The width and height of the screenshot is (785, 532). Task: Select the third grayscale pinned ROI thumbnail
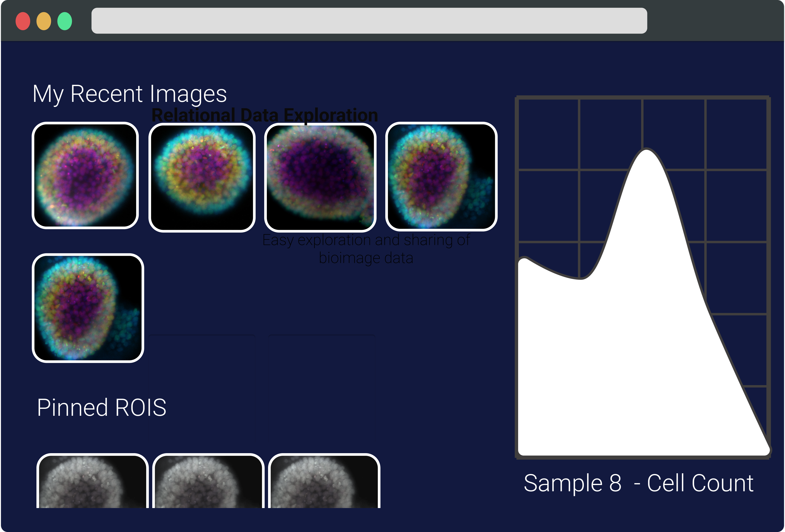click(x=324, y=481)
